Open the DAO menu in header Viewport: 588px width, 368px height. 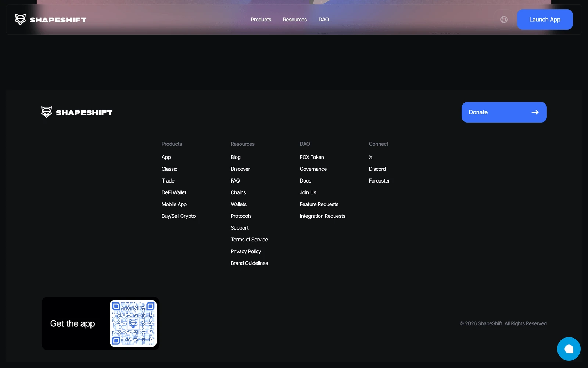click(x=324, y=20)
